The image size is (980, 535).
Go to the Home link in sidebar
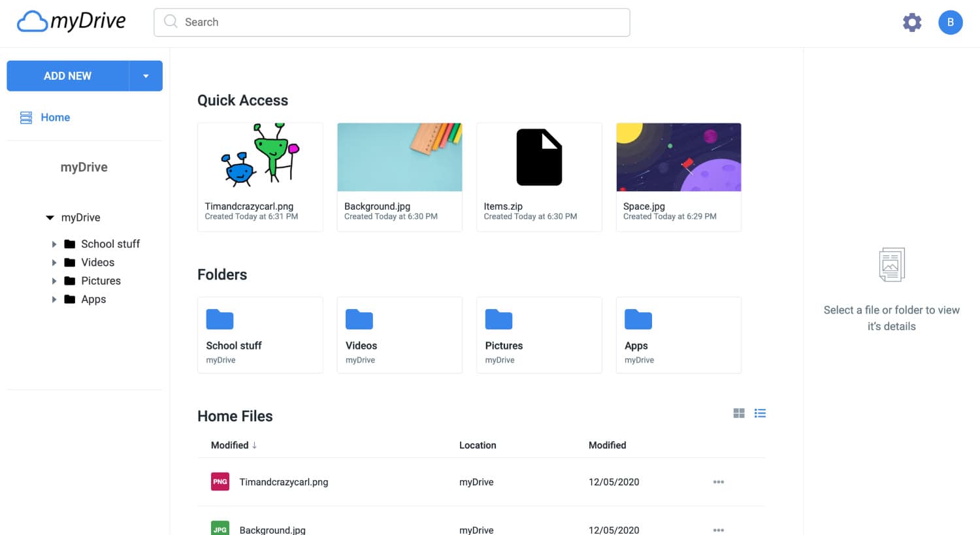click(56, 118)
